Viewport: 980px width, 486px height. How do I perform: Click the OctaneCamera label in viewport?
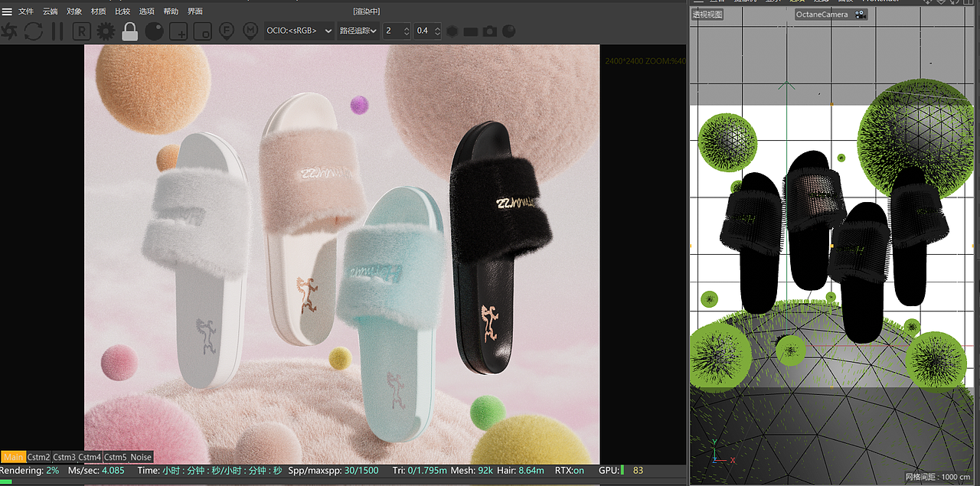822,15
